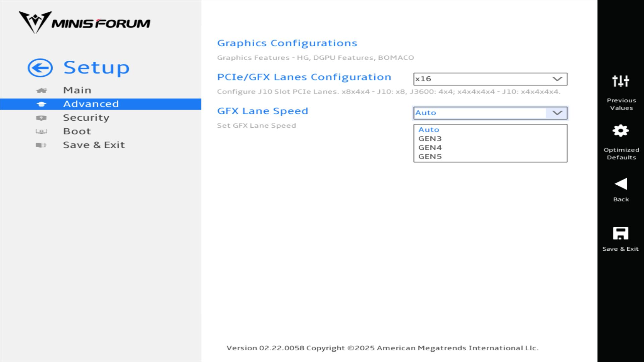Click the Security shield icon in sidebar
644x362 pixels.
pyautogui.click(x=41, y=118)
